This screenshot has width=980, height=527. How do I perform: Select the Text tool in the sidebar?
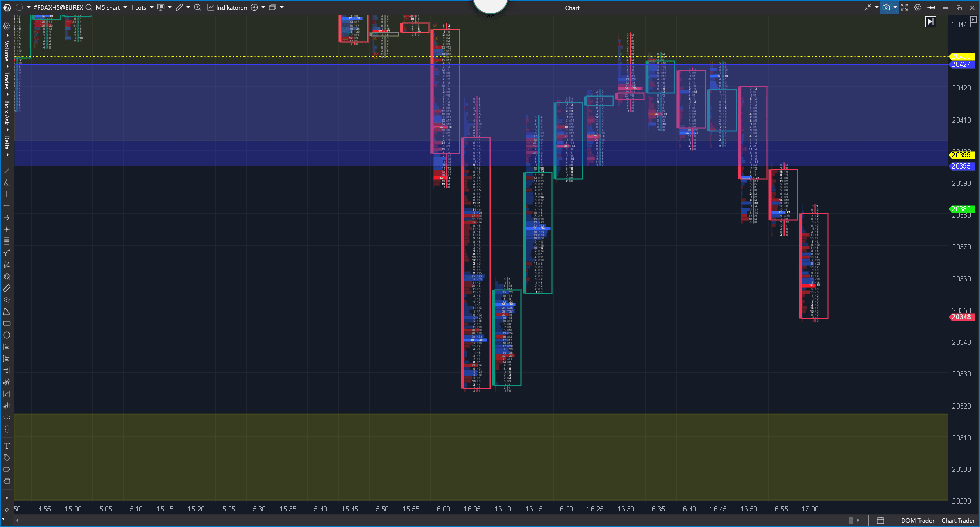pyautogui.click(x=7, y=445)
